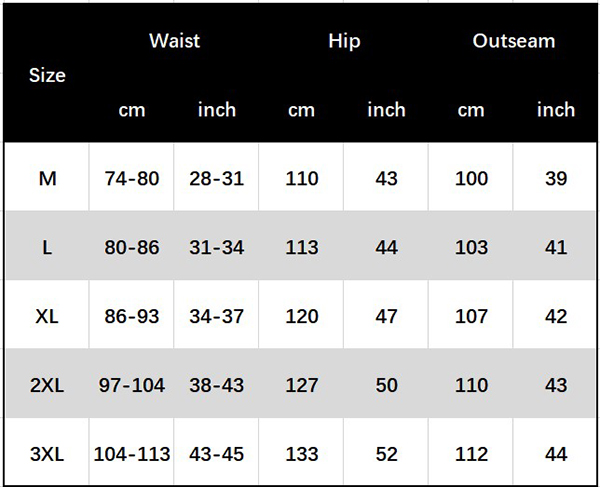Click the 104-113 cm waist cell
This screenshot has height=487, width=600.
click(132, 453)
